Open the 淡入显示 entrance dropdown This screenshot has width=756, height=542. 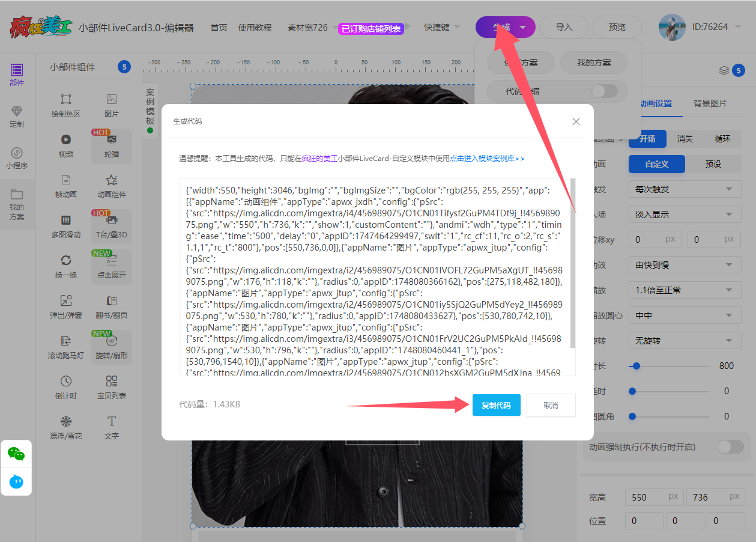(x=685, y=215)
